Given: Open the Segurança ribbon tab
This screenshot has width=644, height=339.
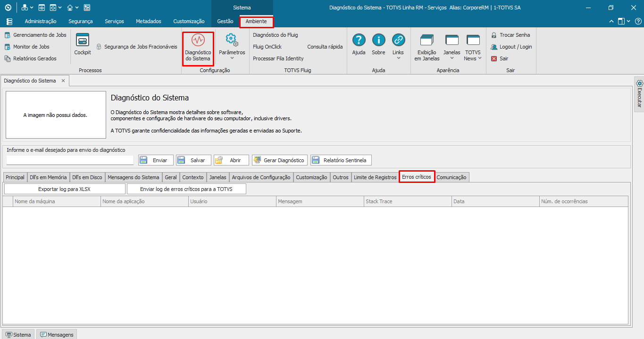Looking at the screenshot, I should click(81, 21).
